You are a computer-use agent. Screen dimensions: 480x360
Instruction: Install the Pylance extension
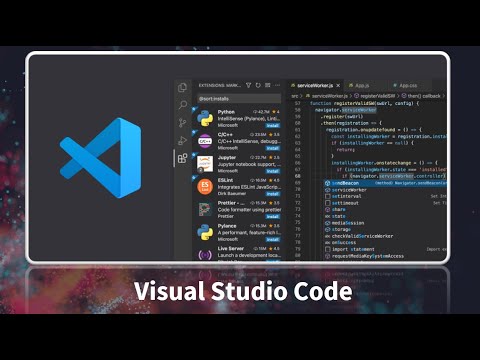click(273, 240)
